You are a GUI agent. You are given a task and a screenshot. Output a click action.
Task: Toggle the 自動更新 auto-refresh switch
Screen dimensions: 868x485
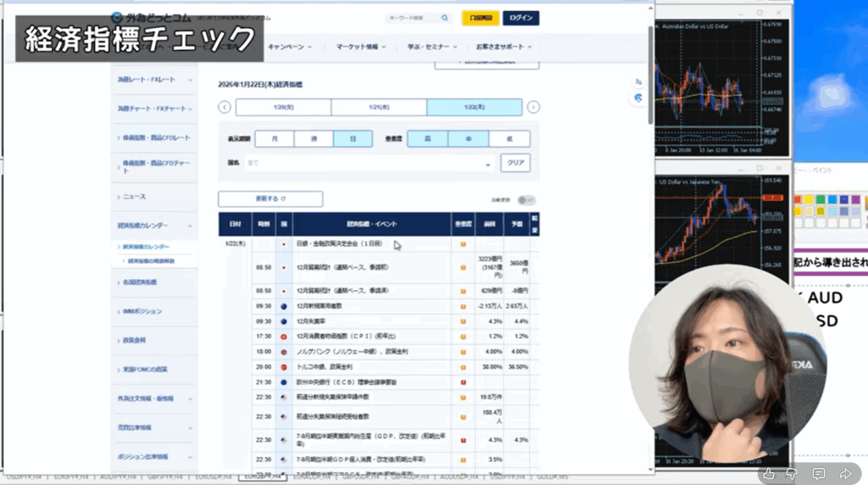coord(526,200)
